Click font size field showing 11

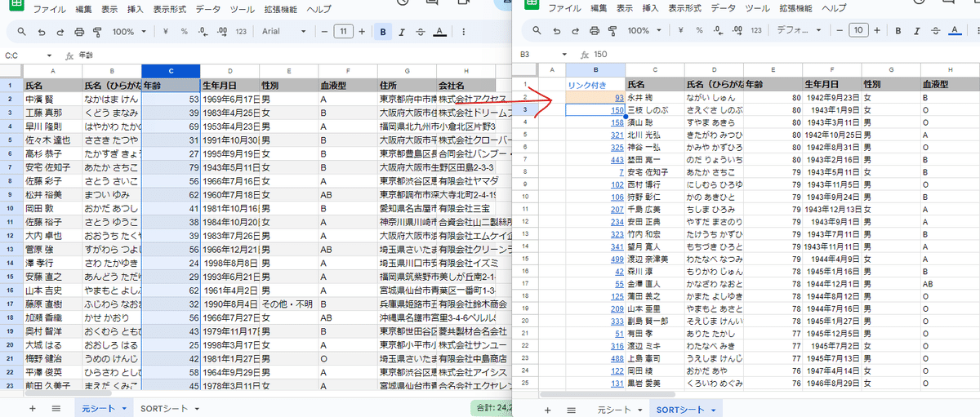pos(345,32)
